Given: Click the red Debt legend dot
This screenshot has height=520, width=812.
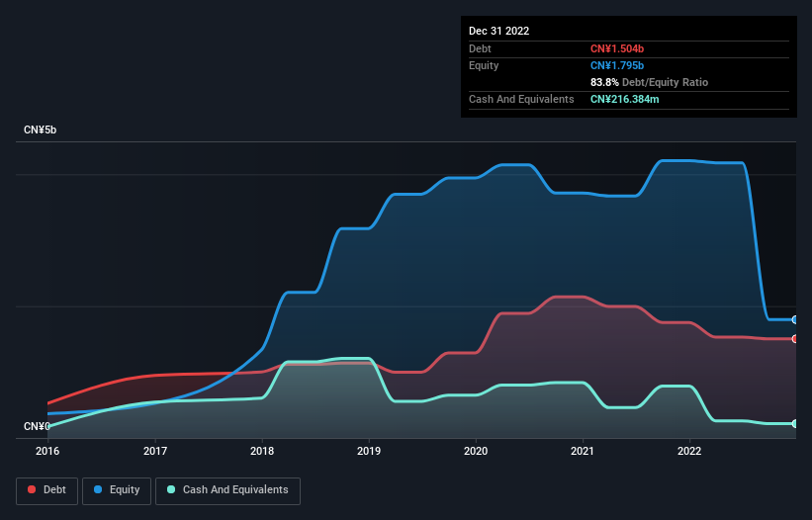Looking at the screenshot, I should (x=32, y=489).
